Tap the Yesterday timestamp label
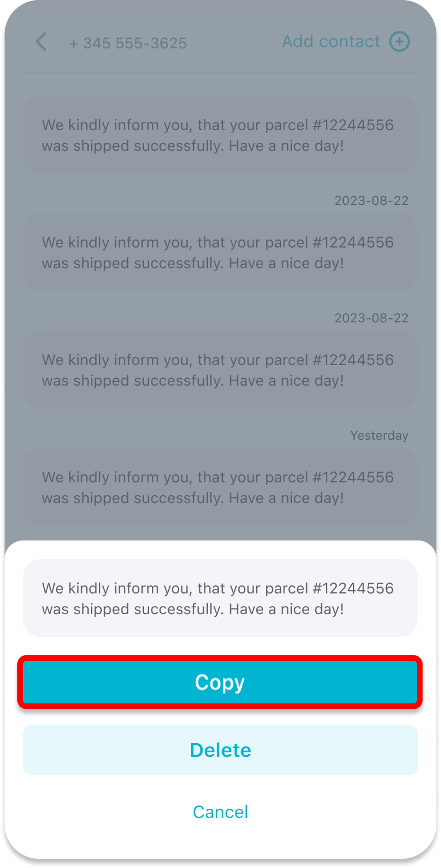Viewport: 441px width, 868px height. point(379,435)
